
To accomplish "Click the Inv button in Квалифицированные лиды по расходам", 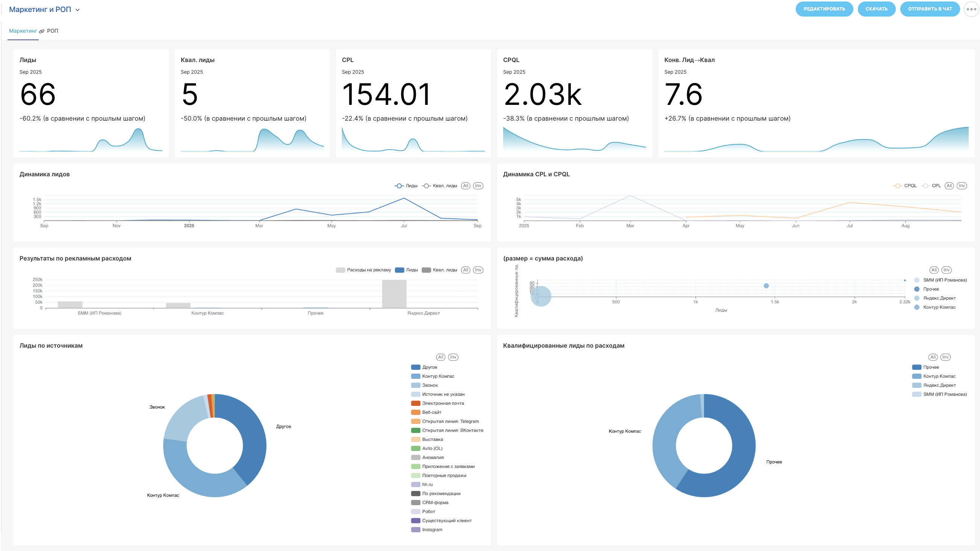I will click(x=945, y=357).
